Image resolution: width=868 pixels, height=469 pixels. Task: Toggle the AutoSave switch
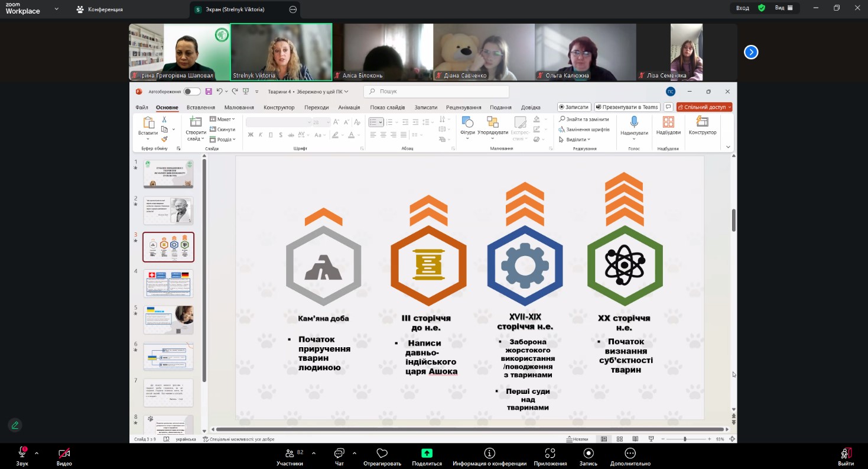191,91
